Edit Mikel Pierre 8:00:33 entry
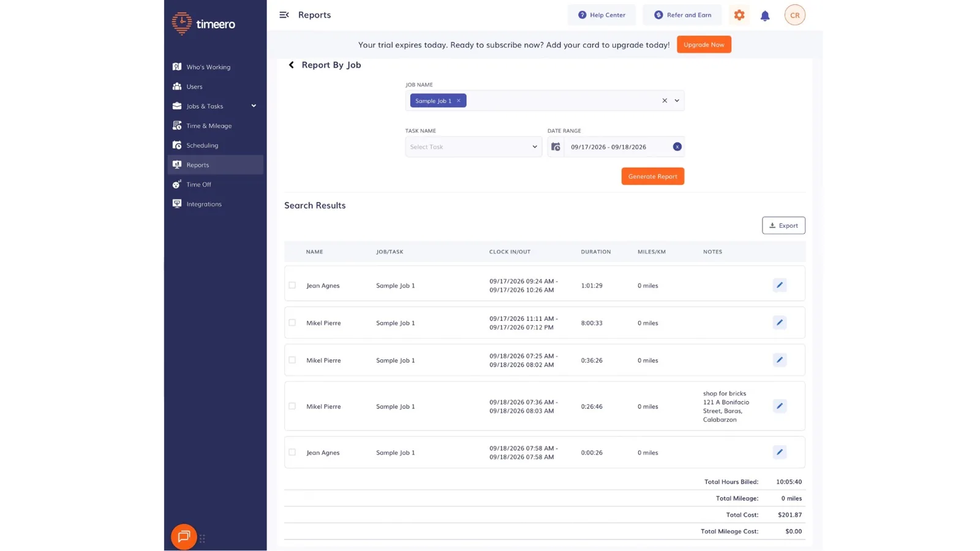980x551 pixels. pyautogui.click(x=779, y=323)
